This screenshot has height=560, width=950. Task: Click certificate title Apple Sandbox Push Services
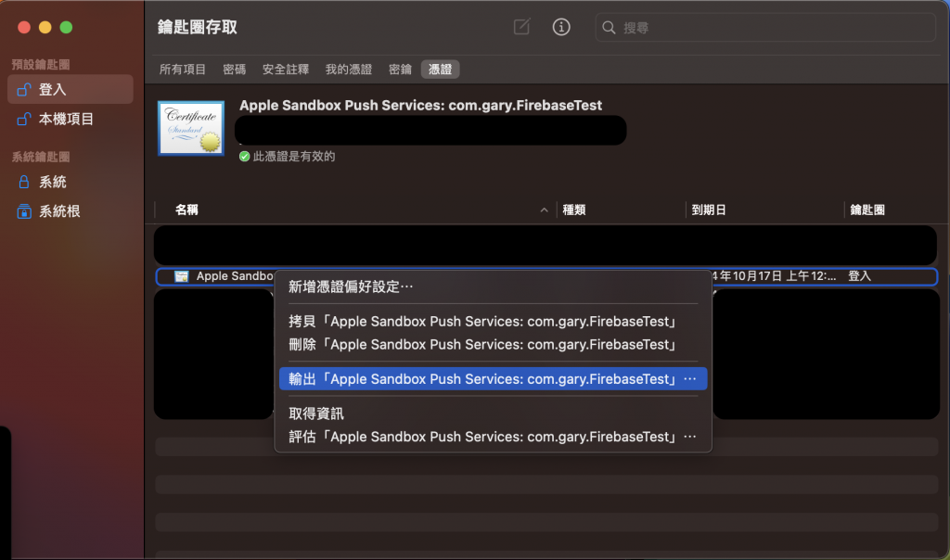click(420, 106)
